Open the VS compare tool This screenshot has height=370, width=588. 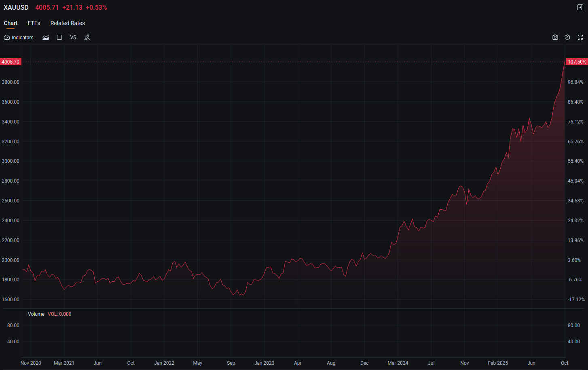click(73, 37)
